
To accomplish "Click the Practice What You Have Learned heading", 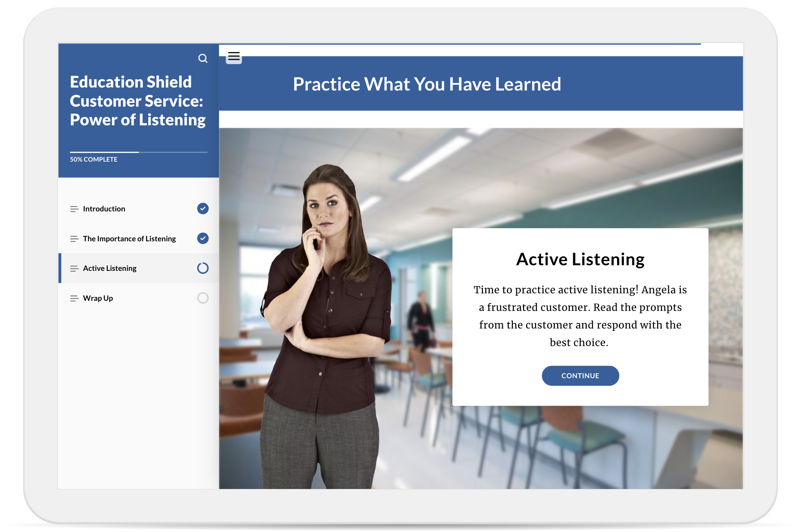I will [x=427, y=84].
